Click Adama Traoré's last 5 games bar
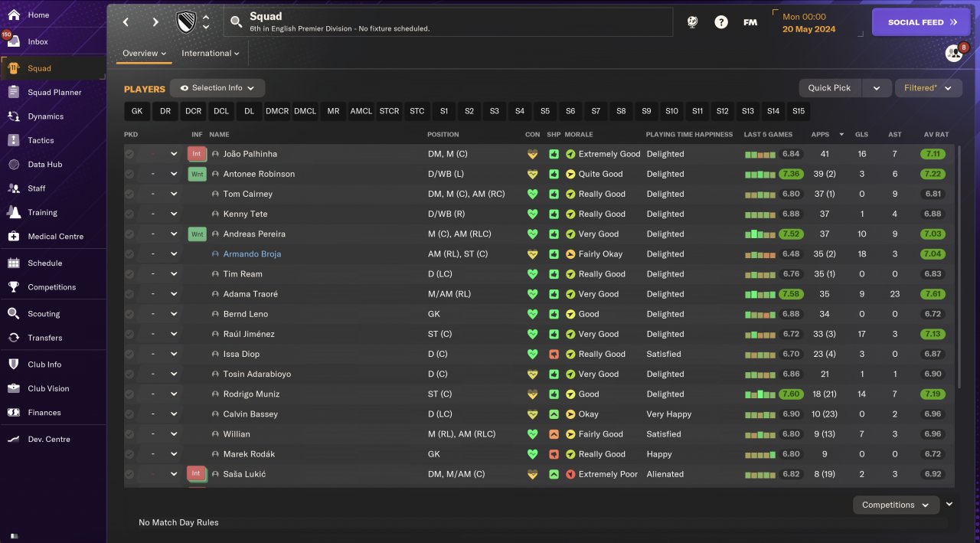The image size is (980, 543). tap(761, 294)
